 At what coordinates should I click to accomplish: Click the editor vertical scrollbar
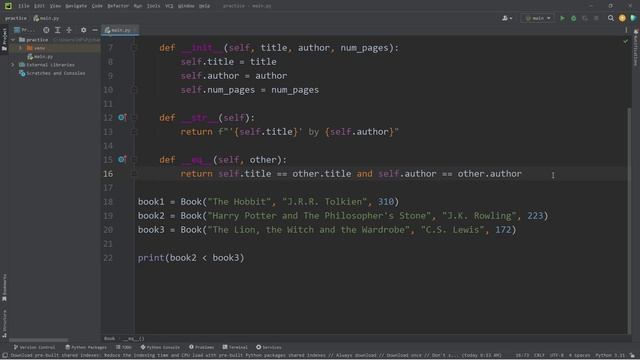(629, 220)
